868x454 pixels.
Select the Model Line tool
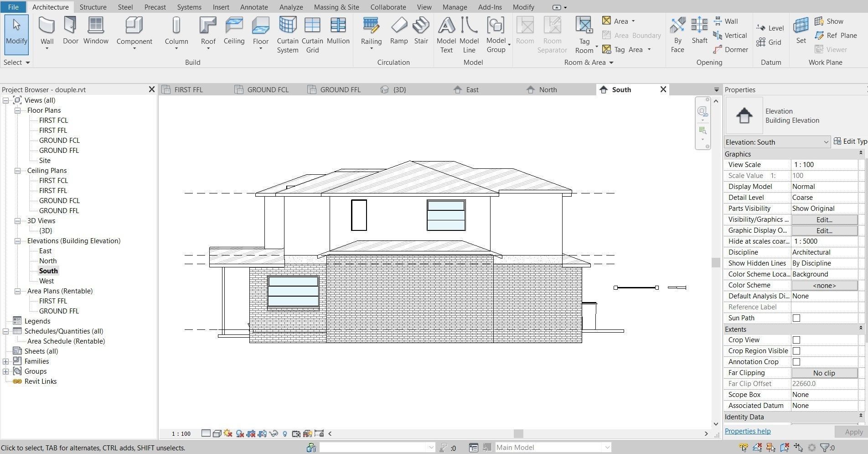click(x=469, y=35)
